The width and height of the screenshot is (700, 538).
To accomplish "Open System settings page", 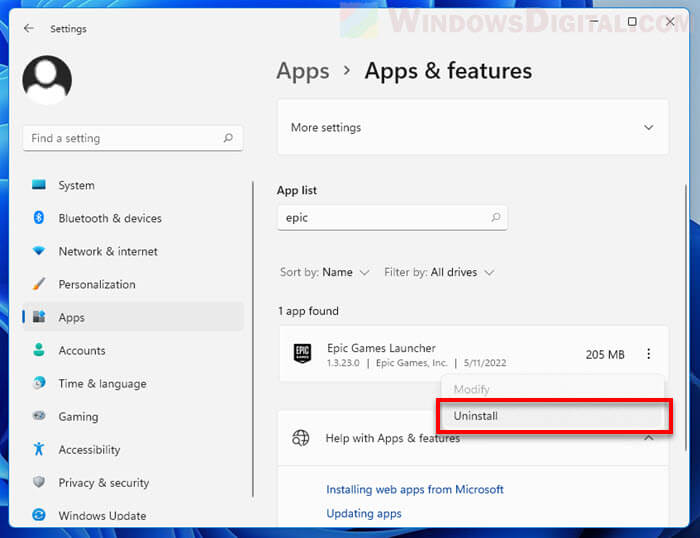I will point(133,185).
